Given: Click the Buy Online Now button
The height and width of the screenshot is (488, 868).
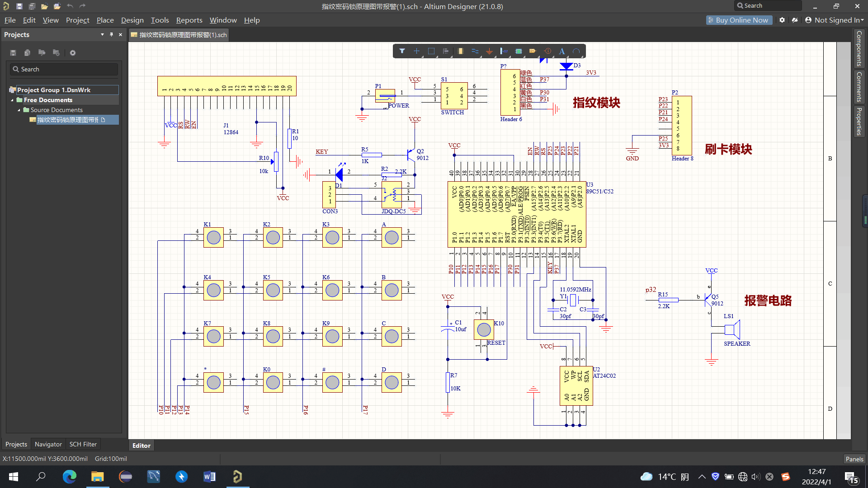Looking at the screenshot, I should click(x=738, y=20).
